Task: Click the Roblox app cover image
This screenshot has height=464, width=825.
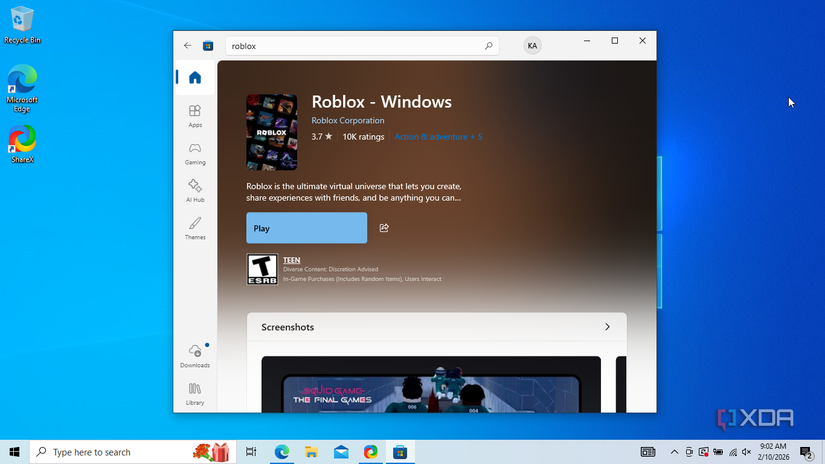Action: point(271,133)
